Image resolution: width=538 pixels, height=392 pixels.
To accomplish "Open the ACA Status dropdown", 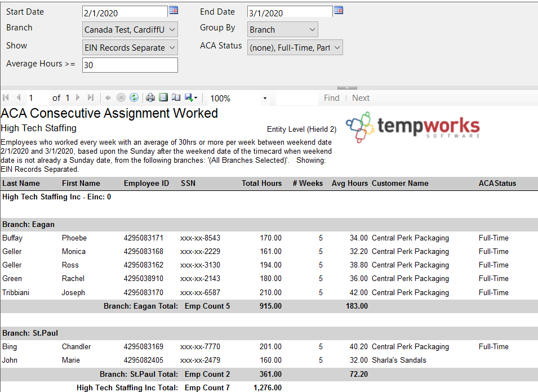I will [x=295, y=47].
